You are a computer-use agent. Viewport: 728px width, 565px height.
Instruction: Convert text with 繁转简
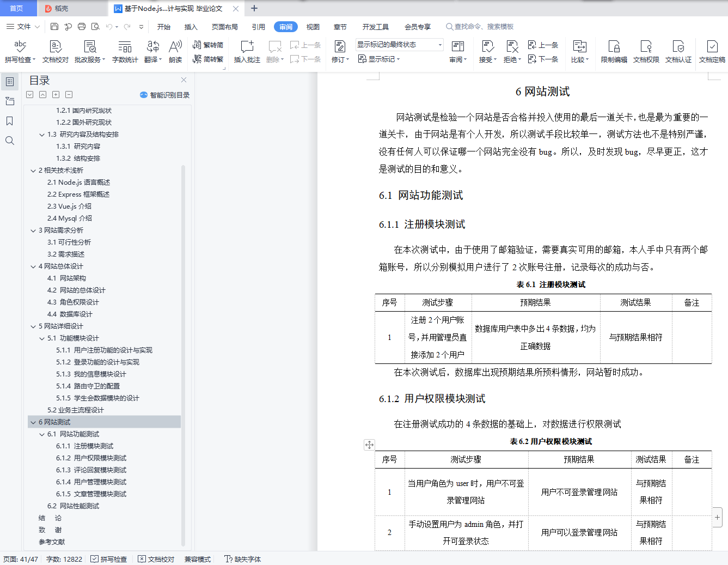pos(208,45)
